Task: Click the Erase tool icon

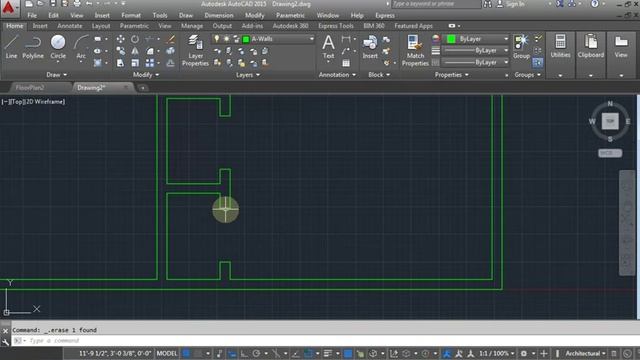Action: click(x=171, y=39)
